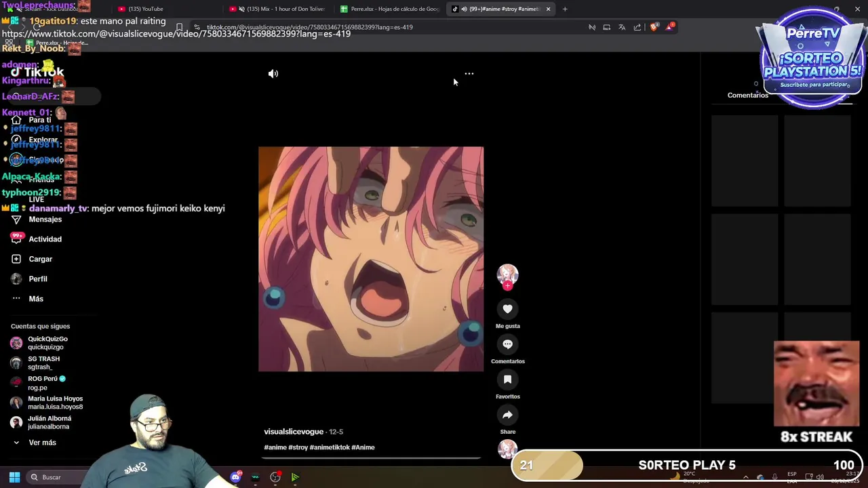Open the green play-arrow taskbar app
The width and height of the screenshot is (868, 488).
295,477
